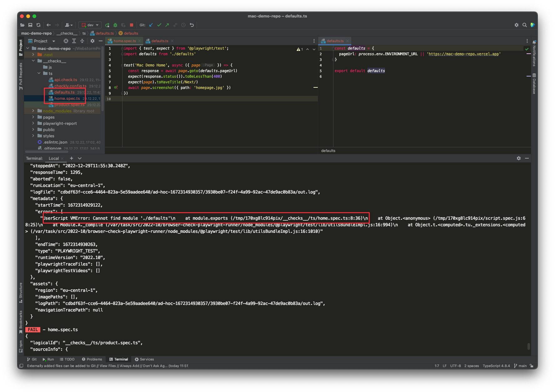Open left editor tab options menu
555x392 pixels.
coord(314,41)
